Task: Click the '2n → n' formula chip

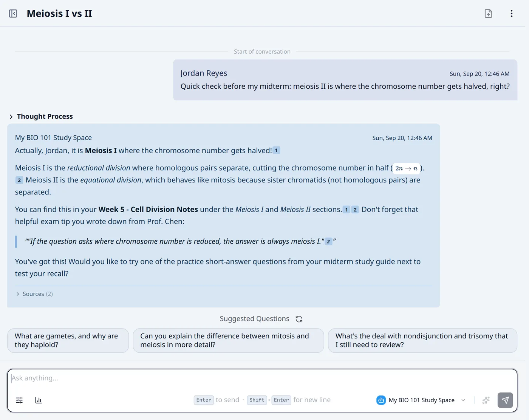Action: click(x=407, y=168)
